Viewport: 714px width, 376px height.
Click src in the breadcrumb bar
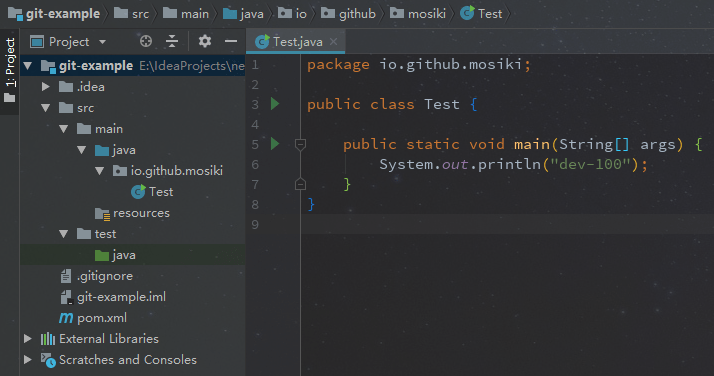(132, 14)
